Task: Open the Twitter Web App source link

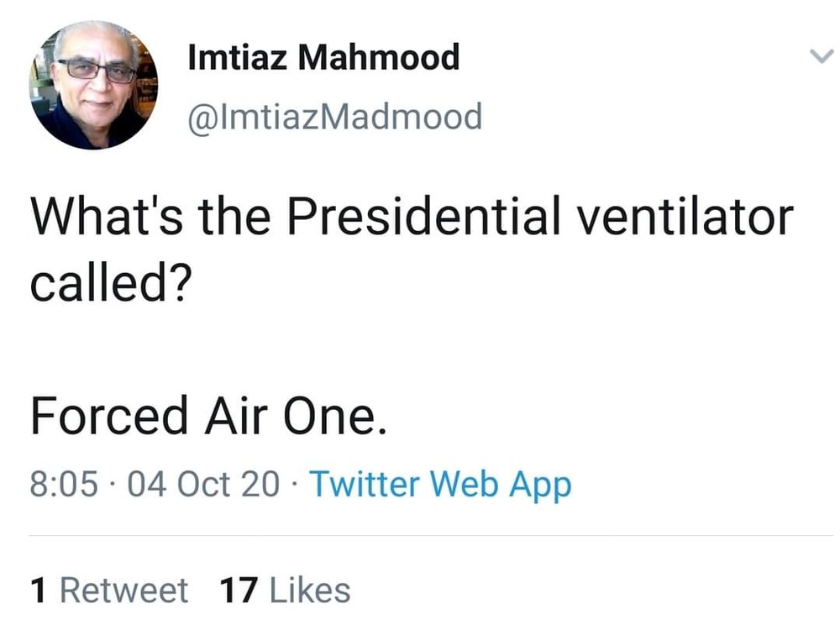Action: tap(440, 485)
